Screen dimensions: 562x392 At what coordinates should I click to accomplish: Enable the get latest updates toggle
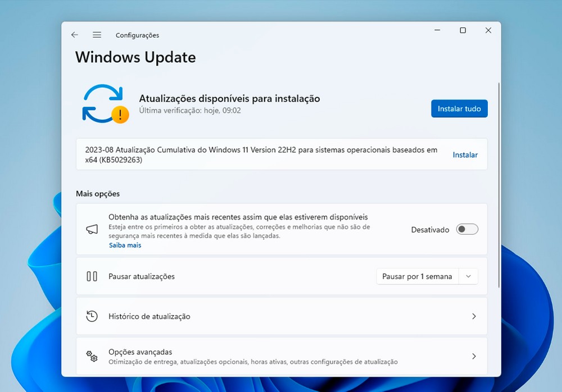coord(467,229)
